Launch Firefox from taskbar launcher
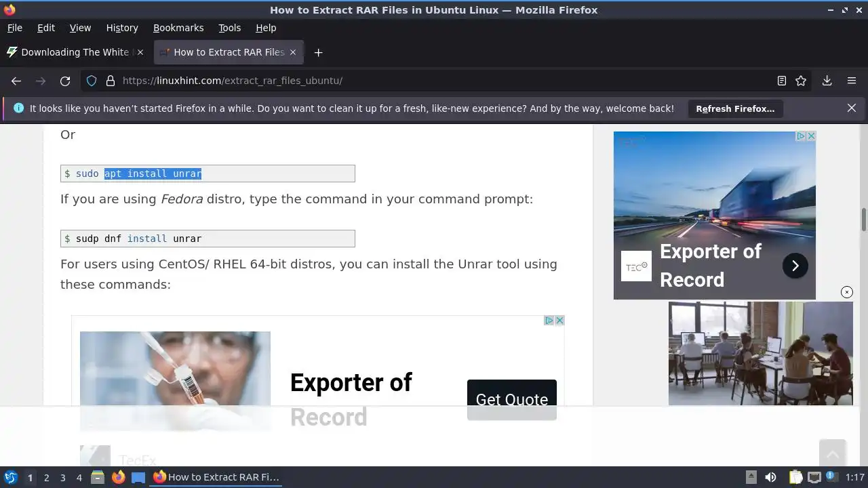Image resolution: width=868 pixels, height=488 pixels. pyautogui.click(x=118, y=477)
